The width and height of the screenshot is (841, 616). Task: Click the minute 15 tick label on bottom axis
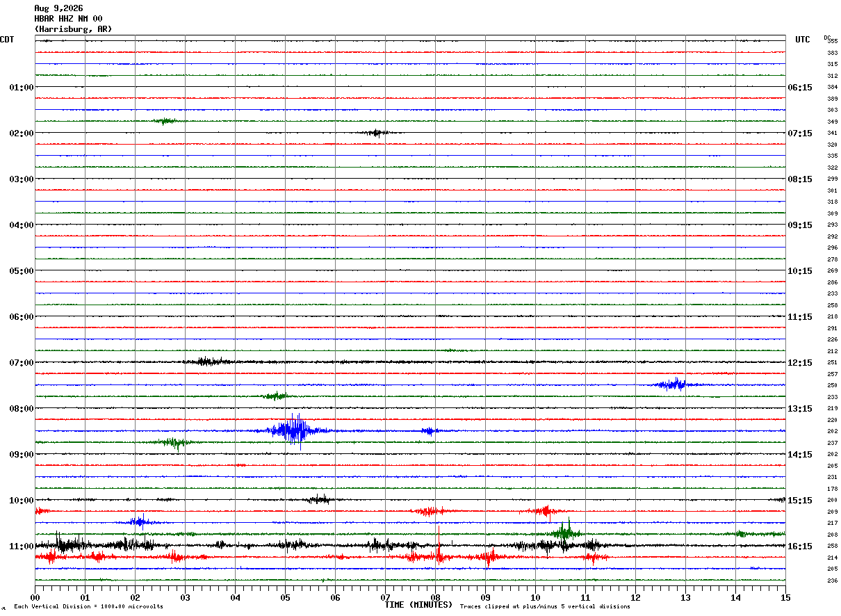pyautogui.click(x=785, y=597)
